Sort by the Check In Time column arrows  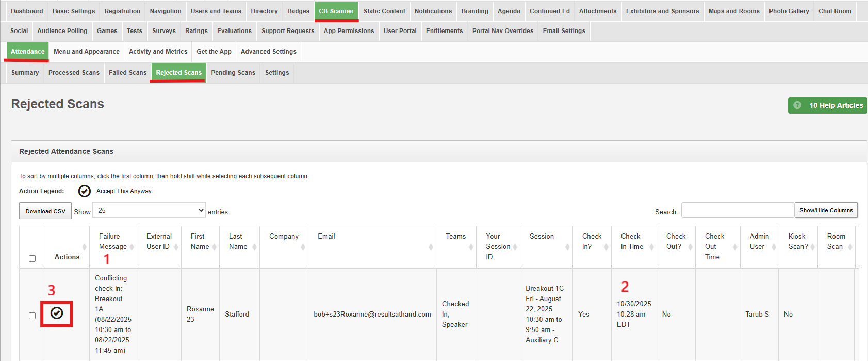pos(651,247)
